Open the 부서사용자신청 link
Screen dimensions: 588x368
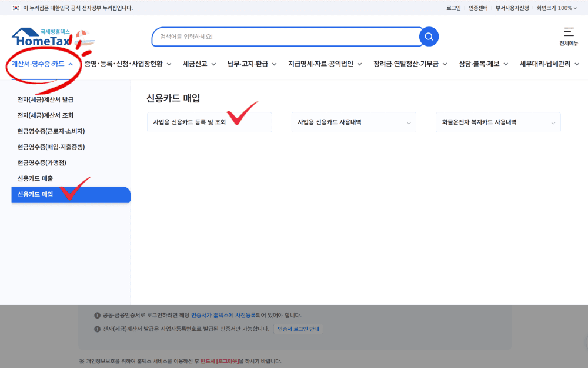[512, 8]
